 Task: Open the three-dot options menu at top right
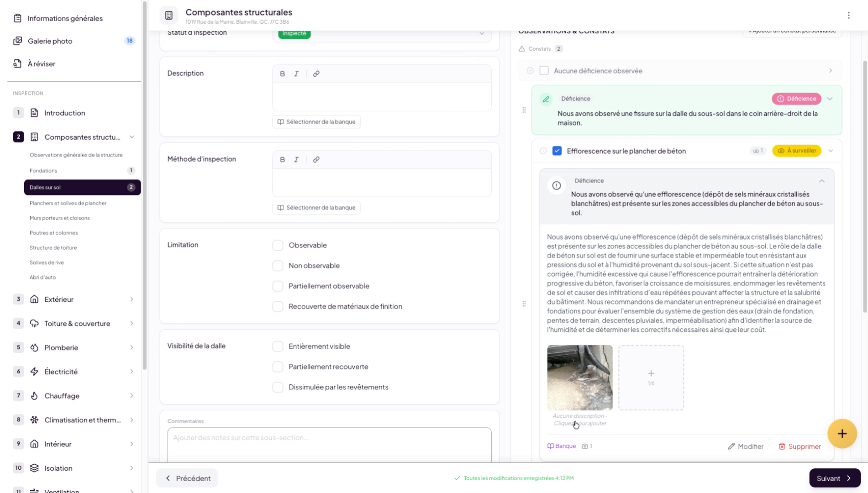(849, 16)
